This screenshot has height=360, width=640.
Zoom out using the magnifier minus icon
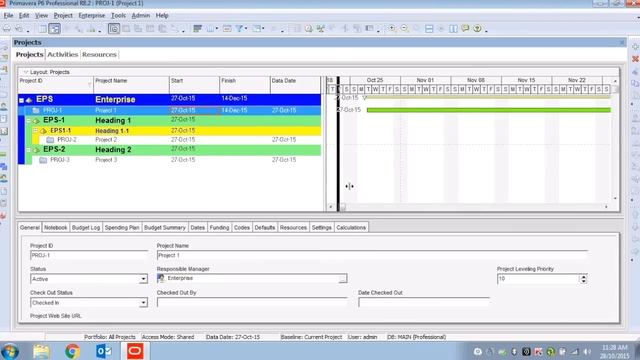click(x=404, y=29)
